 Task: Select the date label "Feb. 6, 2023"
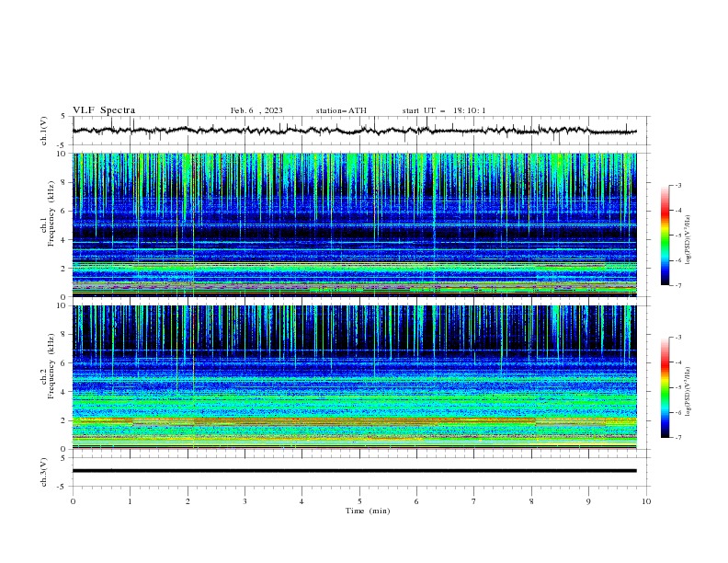[x=256, y=110]
